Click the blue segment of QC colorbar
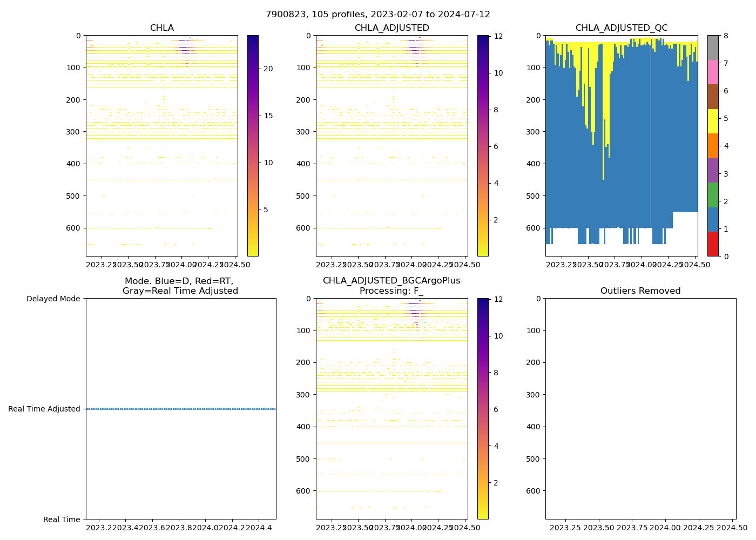The height and width of the screenshot is (540, 756). point(713,219)
